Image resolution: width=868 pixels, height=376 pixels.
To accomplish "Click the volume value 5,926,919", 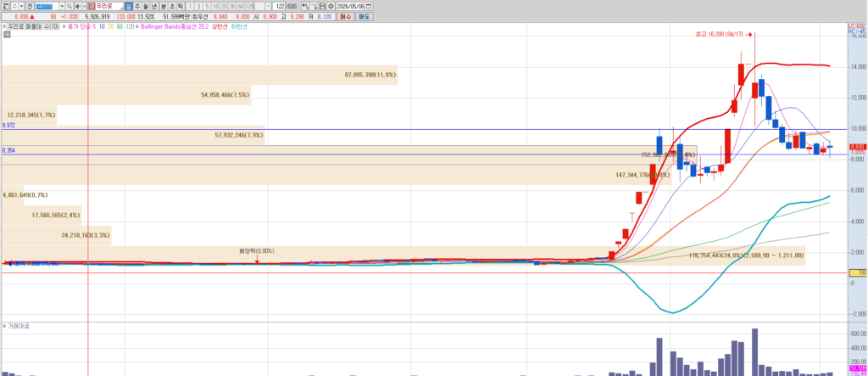I will coord(97,17).
